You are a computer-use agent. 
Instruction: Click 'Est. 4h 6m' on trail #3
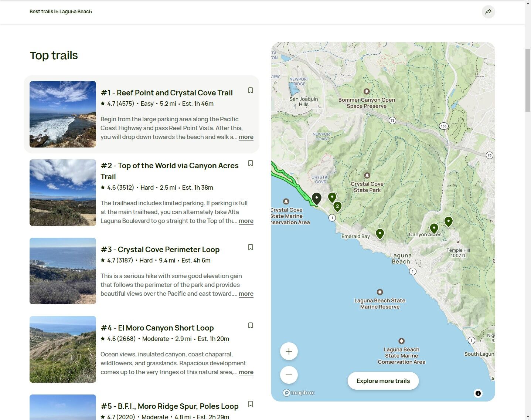[196, 261]
